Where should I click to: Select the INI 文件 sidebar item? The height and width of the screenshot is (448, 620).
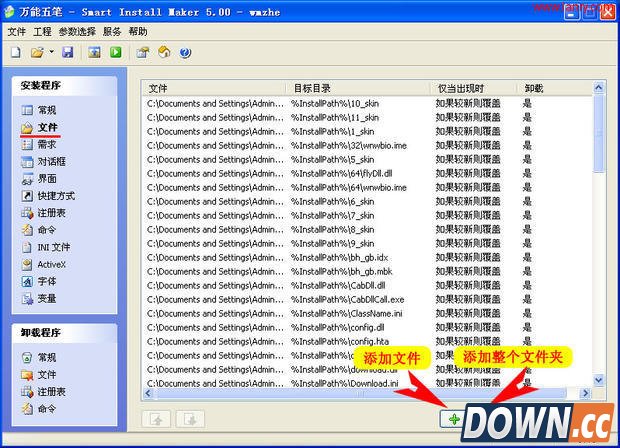tap(45, 247)
